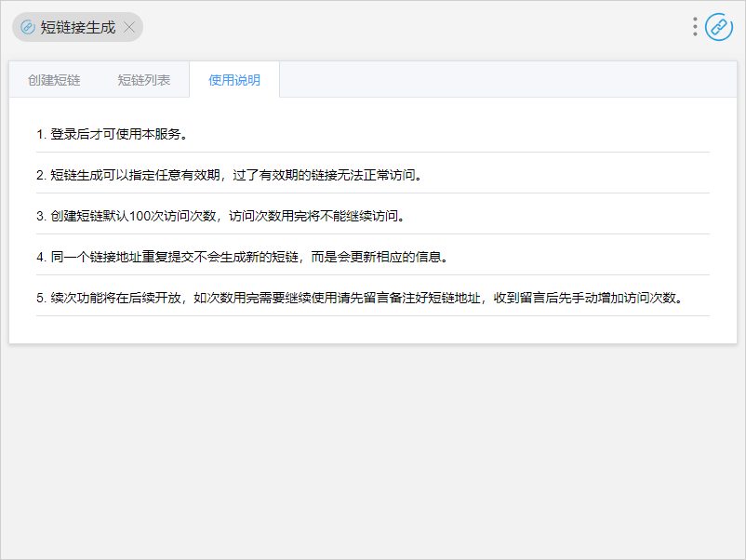746x560 pixels.
Task: Select the 短链接生成 page tag
Action: tap(77, 27)
